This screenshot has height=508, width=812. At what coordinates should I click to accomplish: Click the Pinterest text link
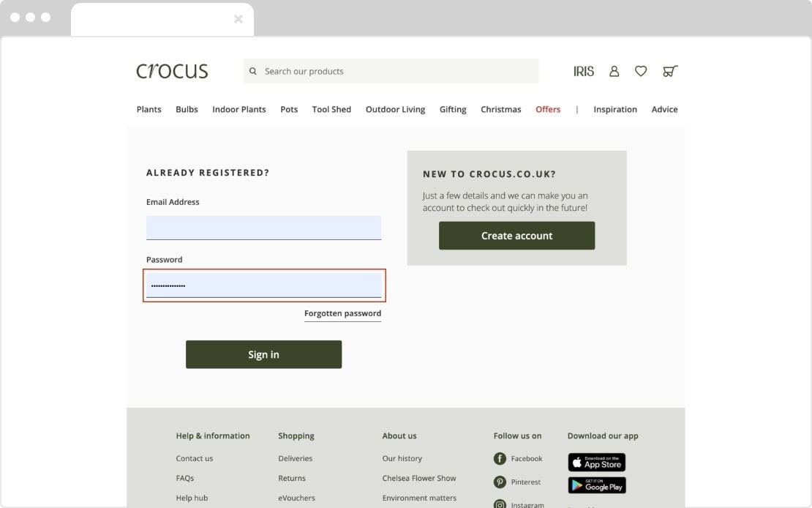click(x=526, y=482)
